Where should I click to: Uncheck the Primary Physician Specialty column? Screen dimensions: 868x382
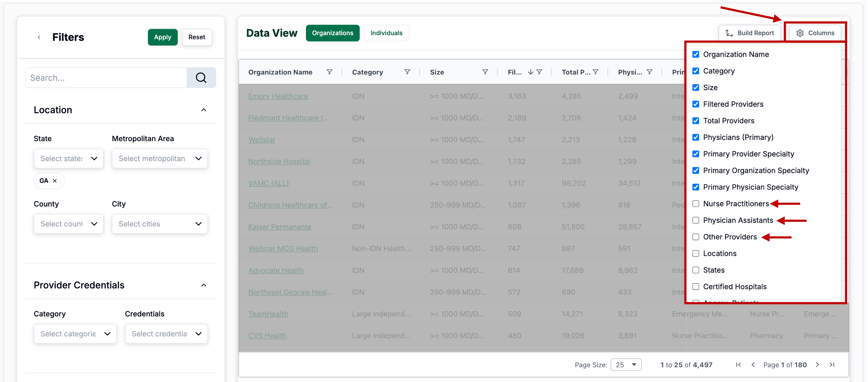point(696,187)
